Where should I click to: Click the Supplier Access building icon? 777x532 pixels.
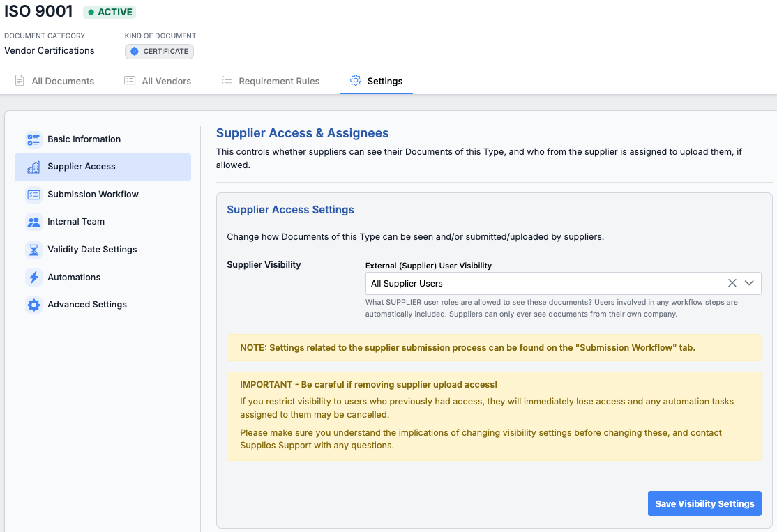tap(33, 167)
